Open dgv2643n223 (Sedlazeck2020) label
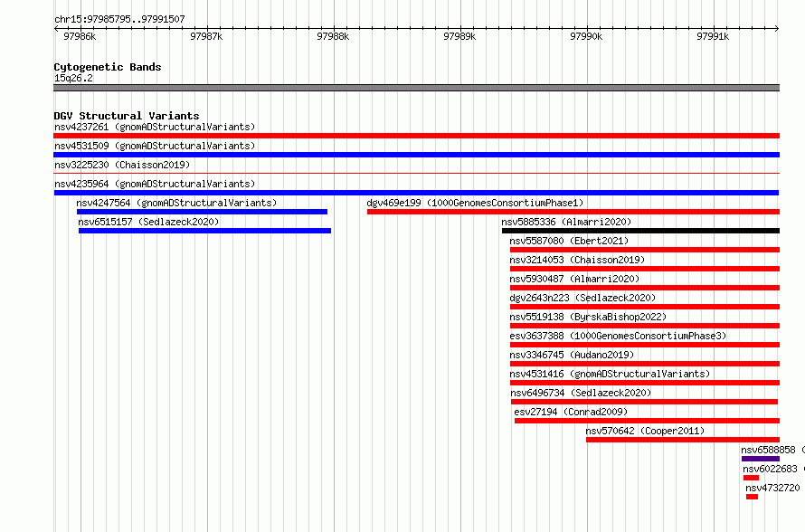 tap(582, 298)
